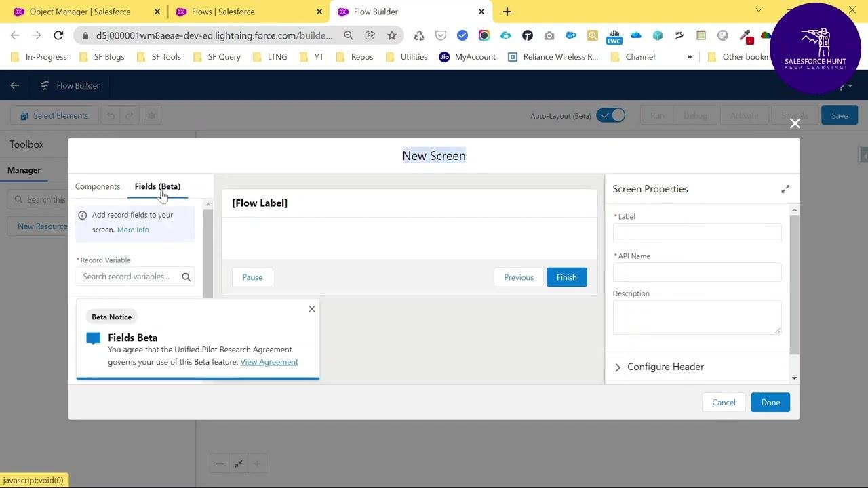Click the Cancel button

pyautogui.click(x=724, y=403)
